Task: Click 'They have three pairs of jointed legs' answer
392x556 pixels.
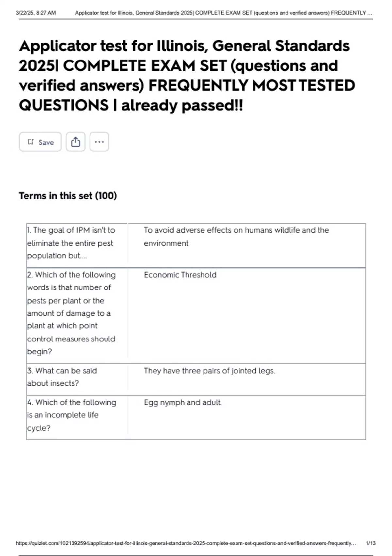Action: (x=209, y=371)
